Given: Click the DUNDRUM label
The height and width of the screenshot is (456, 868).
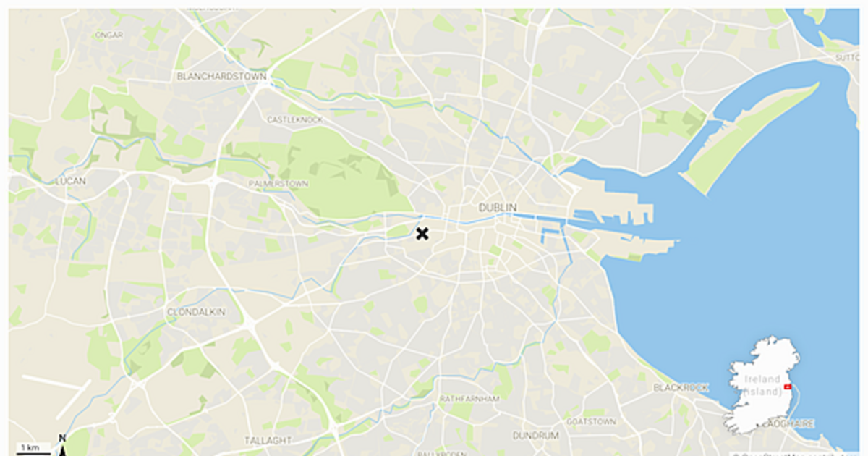Looking at the screenshot, I should point(536,436).
